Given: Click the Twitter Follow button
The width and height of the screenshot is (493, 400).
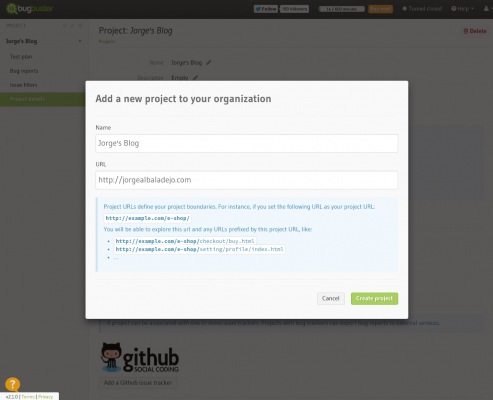Looking at the screenshot, I should (x=266, y=9).
